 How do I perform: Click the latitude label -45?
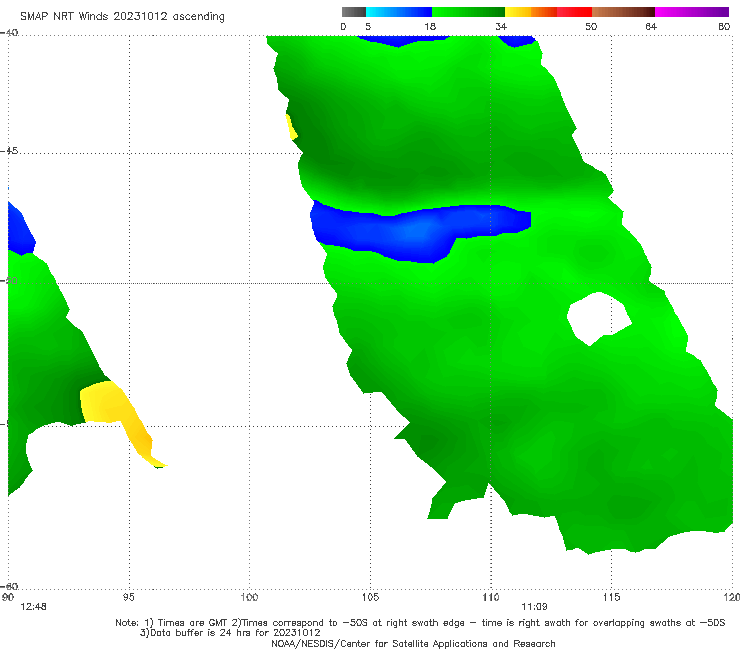coord(9,151)
